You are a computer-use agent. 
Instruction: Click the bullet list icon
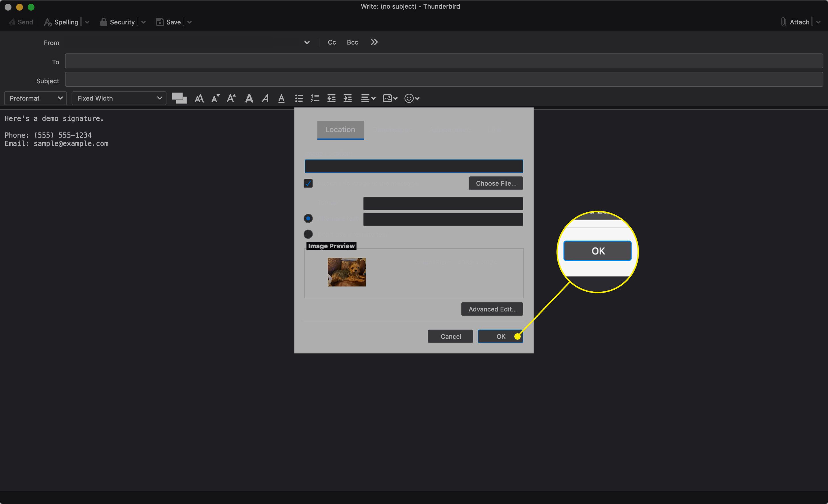[299, 98]
